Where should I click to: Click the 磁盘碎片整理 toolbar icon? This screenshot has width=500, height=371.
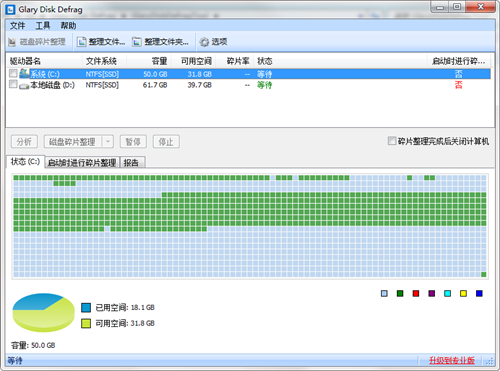pyautogui.click(x=12, y=42)
